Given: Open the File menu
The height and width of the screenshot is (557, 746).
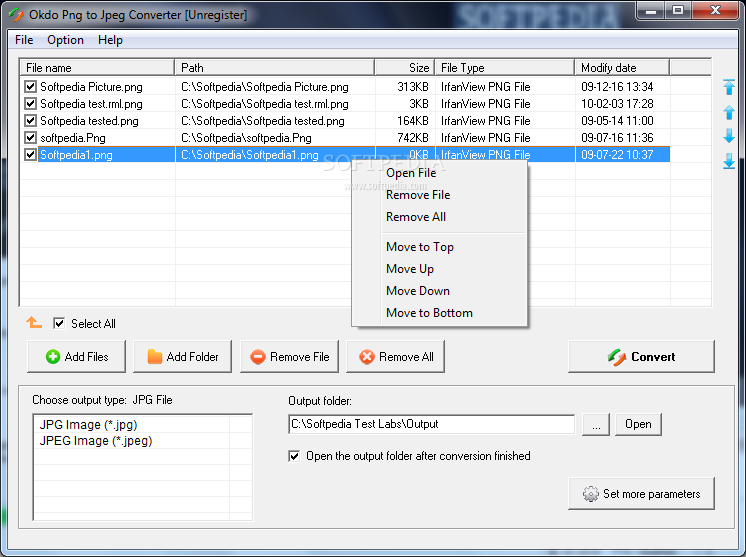Looking at the screenshot, I should click(24, 40).
